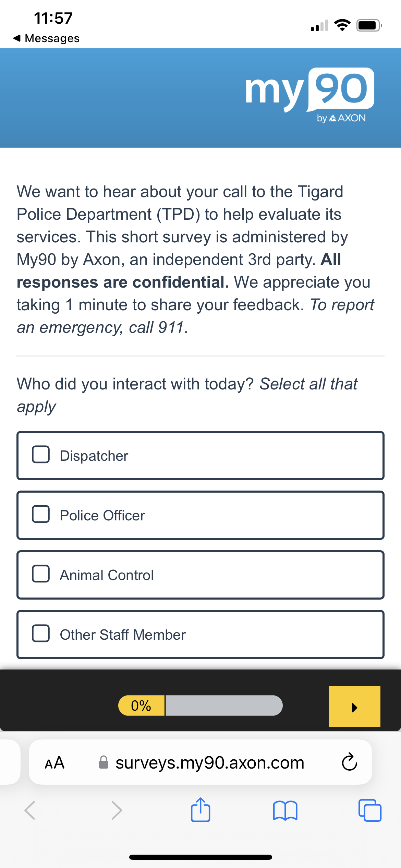Tap the my90 by Axon logo
Viewport: 401px width, 868px height.
(309, 95)
